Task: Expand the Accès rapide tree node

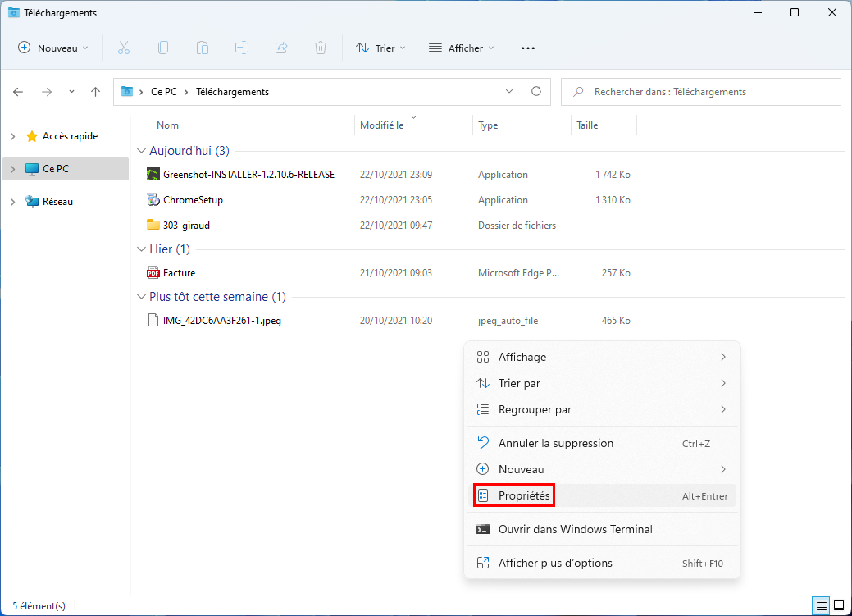Action: [13, 136]
